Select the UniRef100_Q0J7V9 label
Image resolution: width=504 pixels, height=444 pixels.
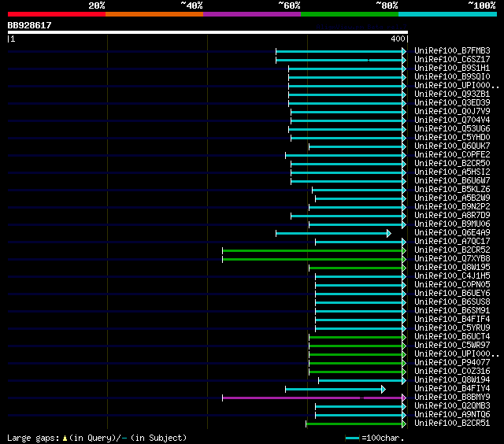[452, 112]
